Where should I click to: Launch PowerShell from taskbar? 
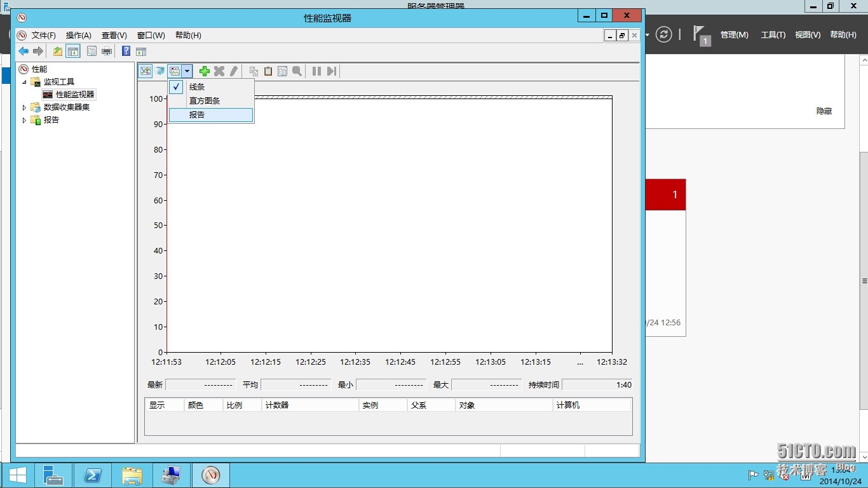click(x=93, y=475)
